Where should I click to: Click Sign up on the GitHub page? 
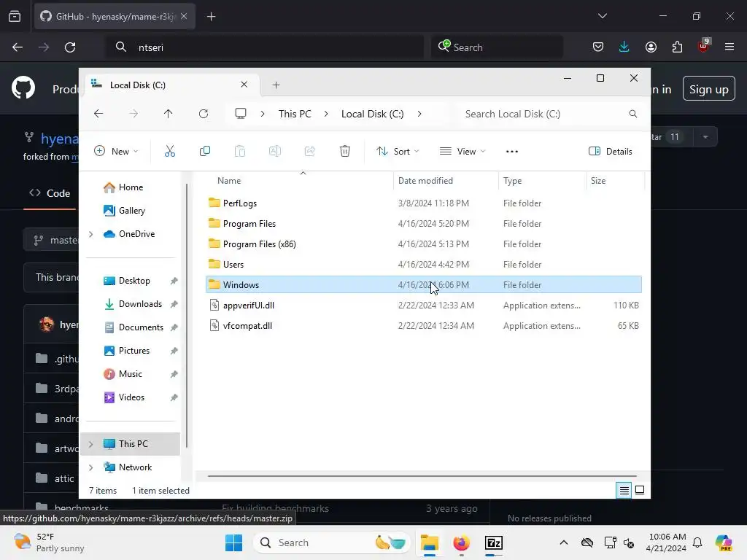point(708,89)
